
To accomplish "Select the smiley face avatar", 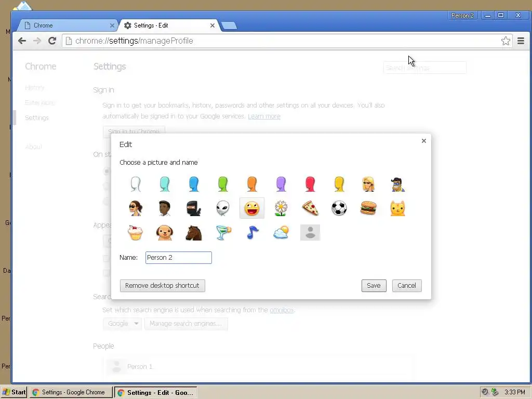I will (252, 208).
